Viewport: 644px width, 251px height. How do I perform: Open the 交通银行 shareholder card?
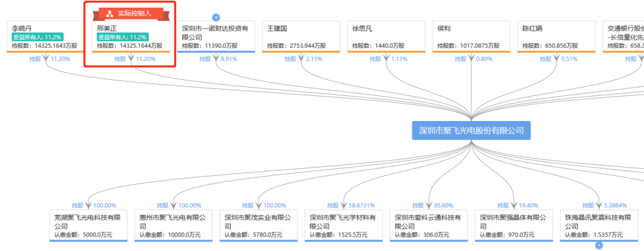pos(624,36)
